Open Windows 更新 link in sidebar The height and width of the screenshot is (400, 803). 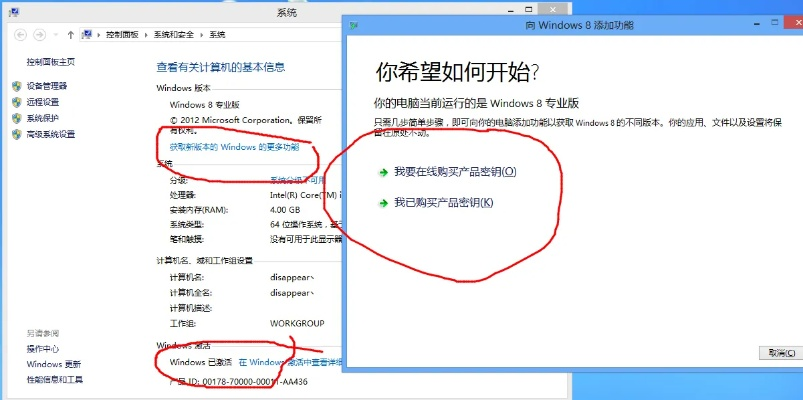point(54,365)
